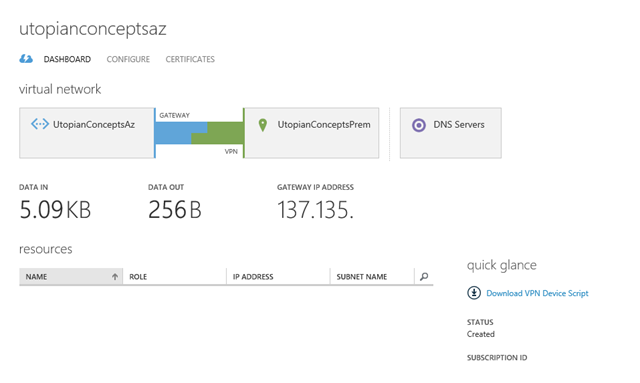Open the resources table search icon
This screenshot has height=383, width=640.
pyautogui.click(x=424, y=276)
